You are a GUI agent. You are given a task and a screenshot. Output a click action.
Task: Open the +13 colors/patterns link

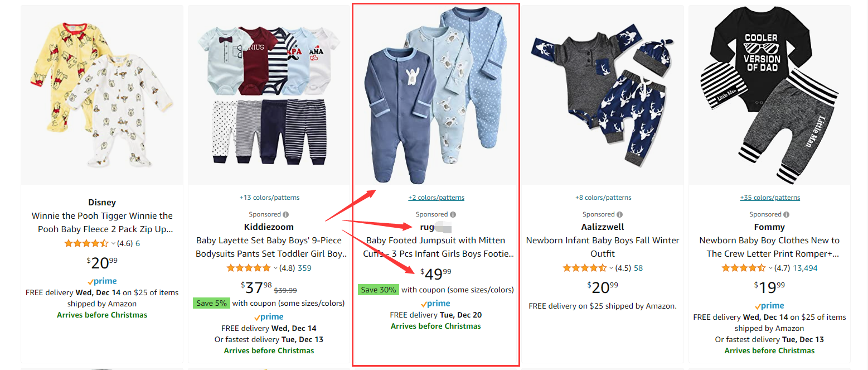tap(269, 198)
